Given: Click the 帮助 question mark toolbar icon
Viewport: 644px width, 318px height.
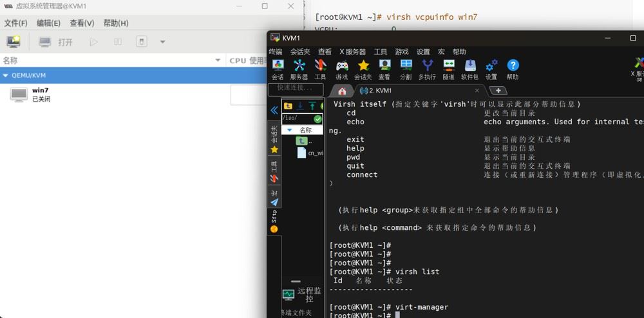Looking at the screenshot, I should (513, 70).
